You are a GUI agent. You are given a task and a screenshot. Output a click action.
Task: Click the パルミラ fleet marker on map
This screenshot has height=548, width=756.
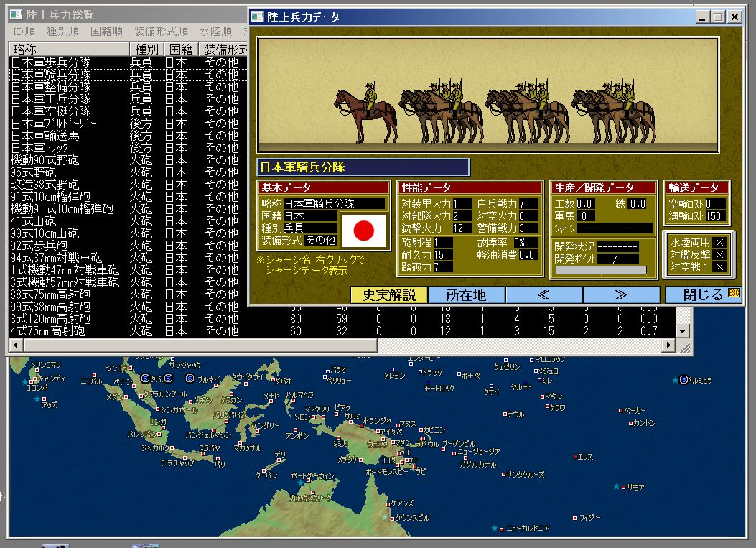(x=683, y=380)
